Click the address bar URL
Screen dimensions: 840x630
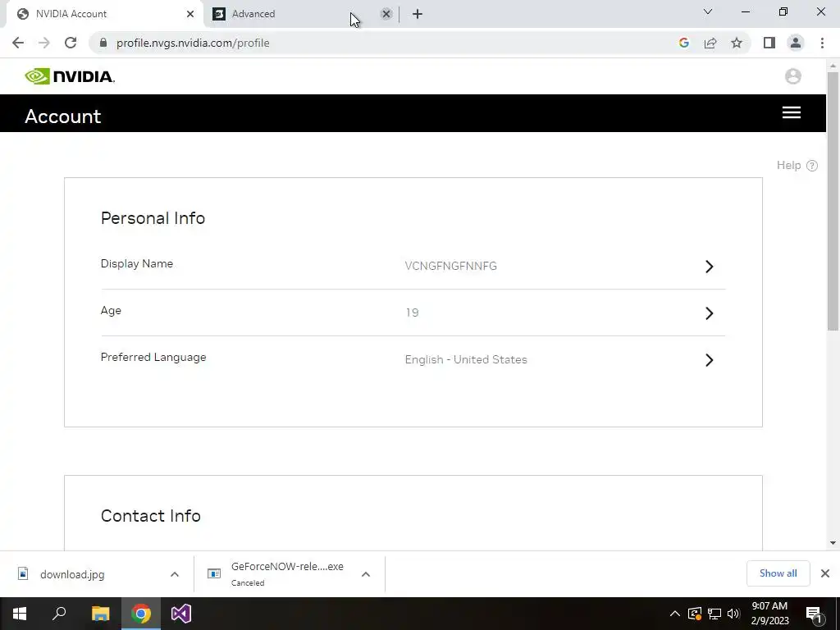click(x=193, y=43)
